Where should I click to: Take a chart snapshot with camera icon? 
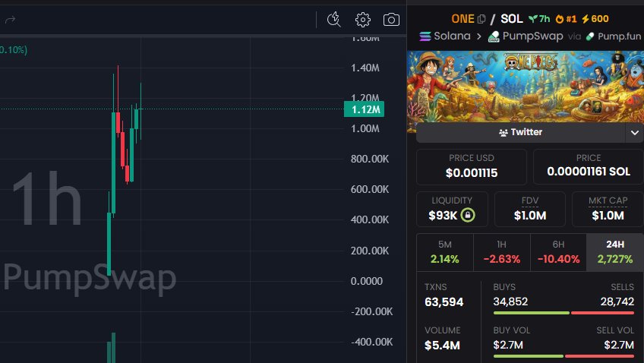[391, 19]
